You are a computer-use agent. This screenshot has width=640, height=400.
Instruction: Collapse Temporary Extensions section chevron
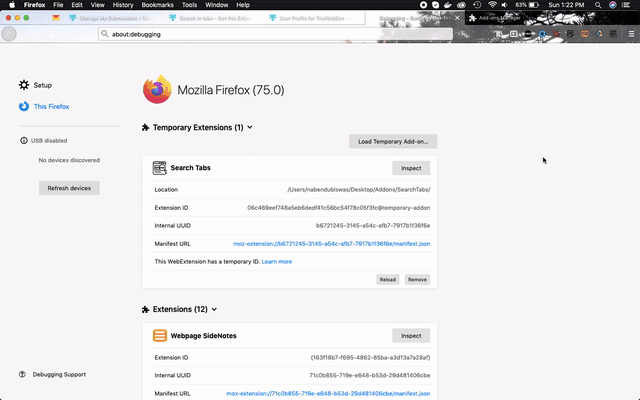[250, 127]
